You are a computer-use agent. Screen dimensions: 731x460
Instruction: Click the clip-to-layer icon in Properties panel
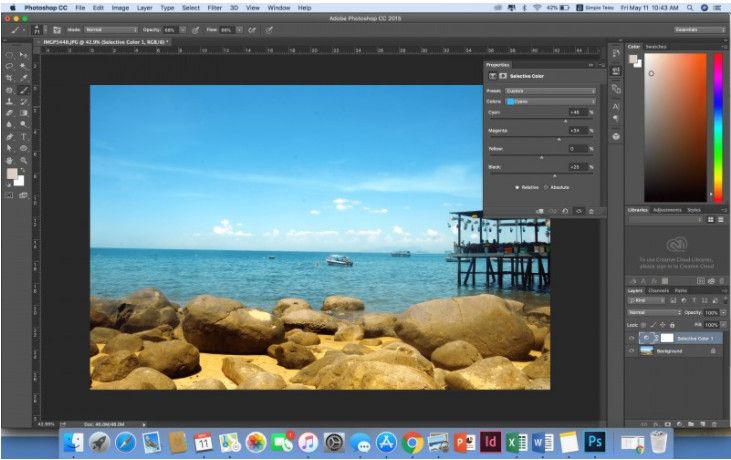pyautogui.click(x=540, y=211)
